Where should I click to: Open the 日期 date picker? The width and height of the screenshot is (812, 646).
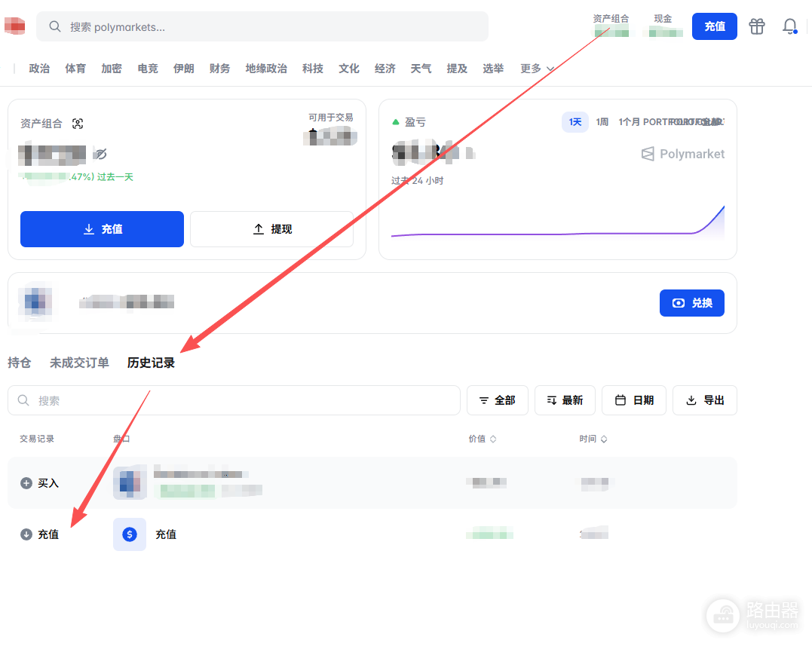tap(634, 400)
